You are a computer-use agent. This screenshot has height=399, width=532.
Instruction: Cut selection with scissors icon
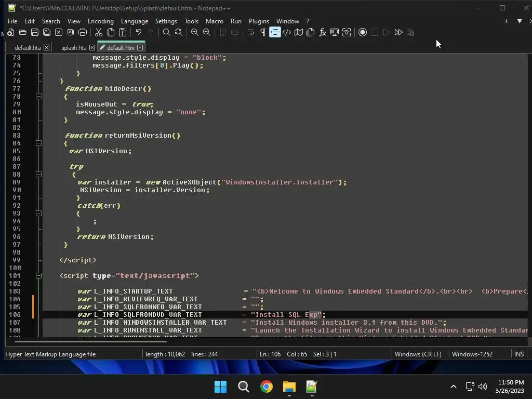coord(99,32)
